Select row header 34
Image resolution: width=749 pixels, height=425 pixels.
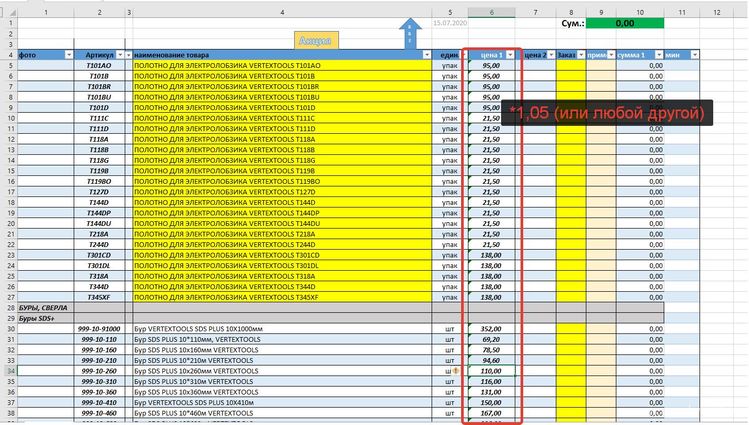(11, 371)
